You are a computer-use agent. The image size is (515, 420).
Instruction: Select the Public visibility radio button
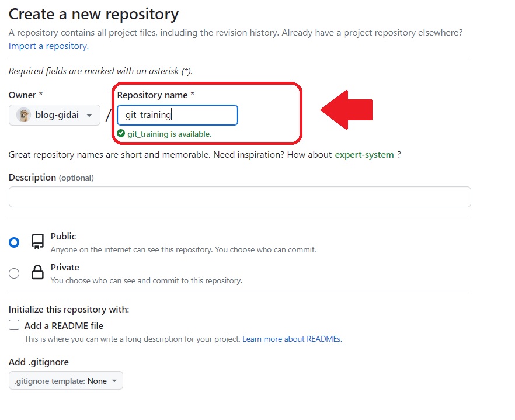pos(14,242)
